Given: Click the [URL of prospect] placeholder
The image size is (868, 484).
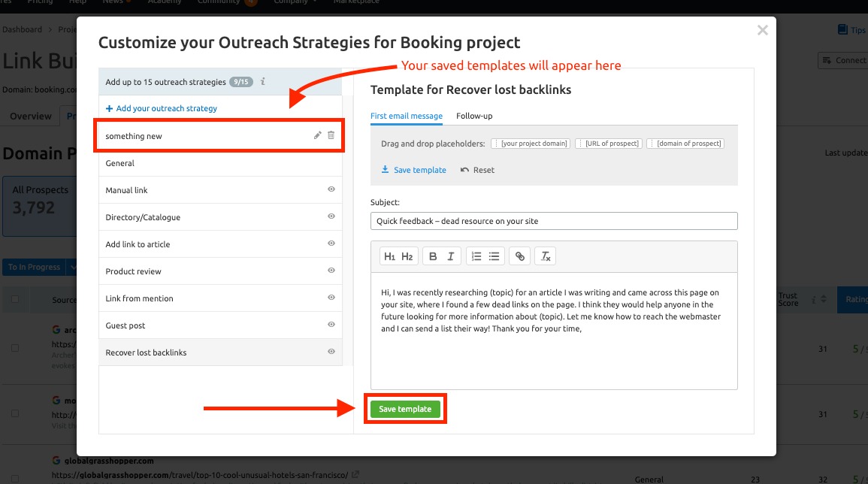Looking at the screenshot, I should (609, 144).
